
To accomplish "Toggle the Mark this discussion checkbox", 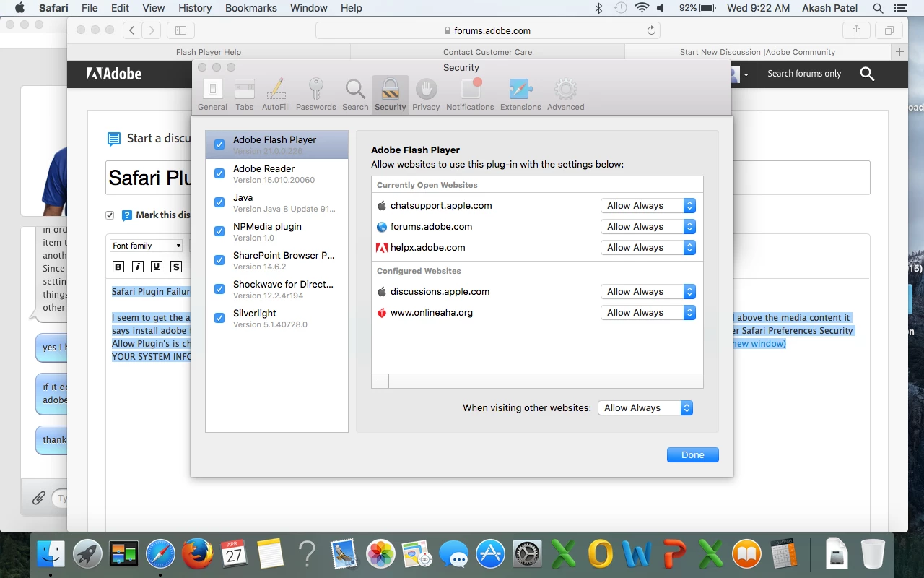I will pyautogui.click(x=110, y=215).
